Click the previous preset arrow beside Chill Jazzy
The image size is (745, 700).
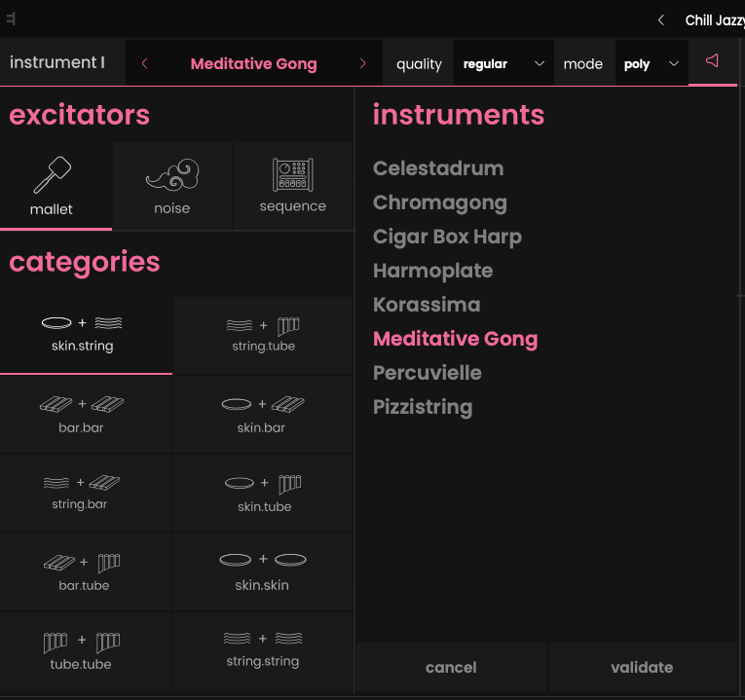[x=662, y=19]
